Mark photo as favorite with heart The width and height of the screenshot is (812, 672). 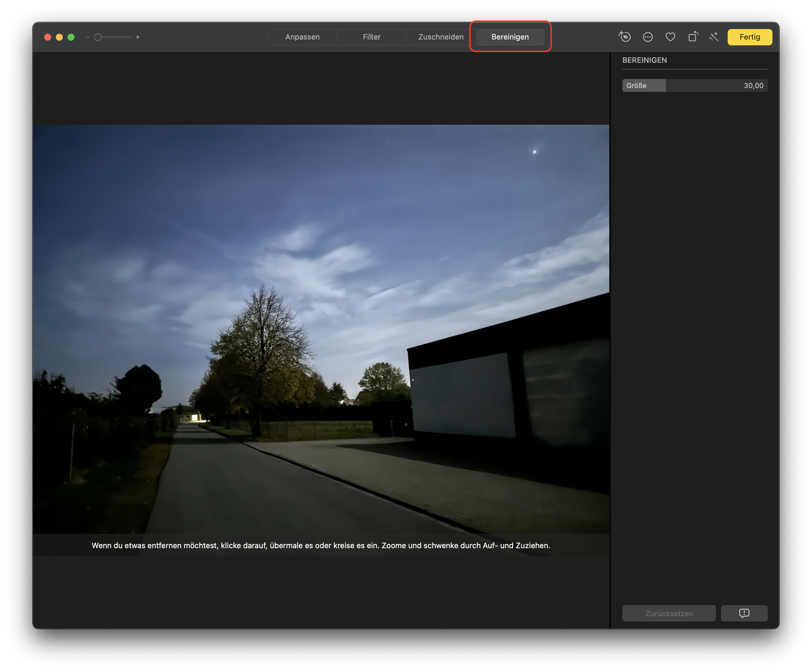pyautogui.click(x=670, y=37)
